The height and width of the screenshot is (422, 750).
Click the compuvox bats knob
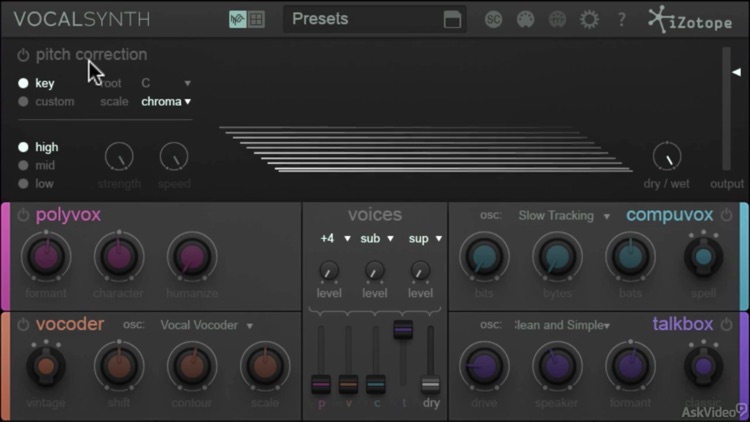click(x=630, y=256)
